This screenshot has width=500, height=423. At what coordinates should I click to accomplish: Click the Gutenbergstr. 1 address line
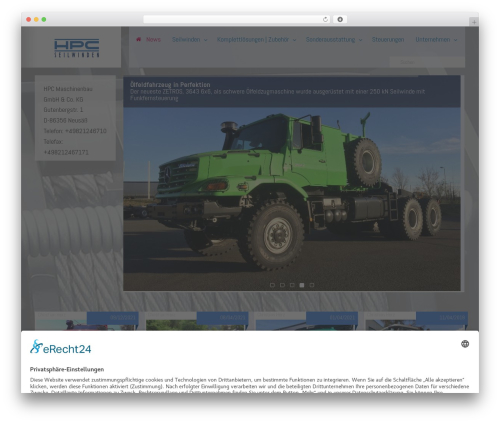coord(63,110)
